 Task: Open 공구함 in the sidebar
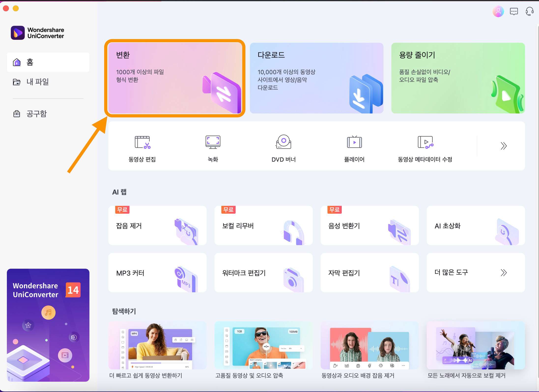point(48,114)
